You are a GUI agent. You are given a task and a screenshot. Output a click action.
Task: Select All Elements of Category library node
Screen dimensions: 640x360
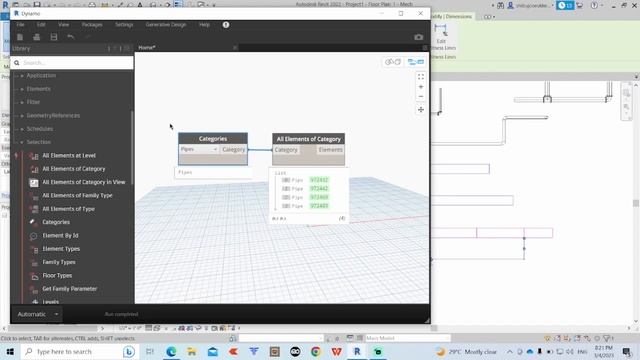pyautogui.click(x=73, y=169)
